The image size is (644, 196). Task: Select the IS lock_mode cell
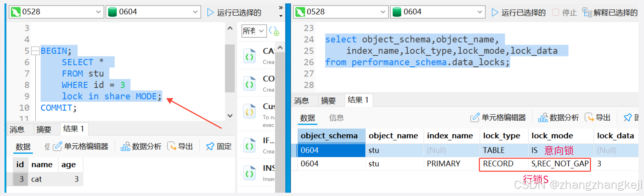coord(561,151)
